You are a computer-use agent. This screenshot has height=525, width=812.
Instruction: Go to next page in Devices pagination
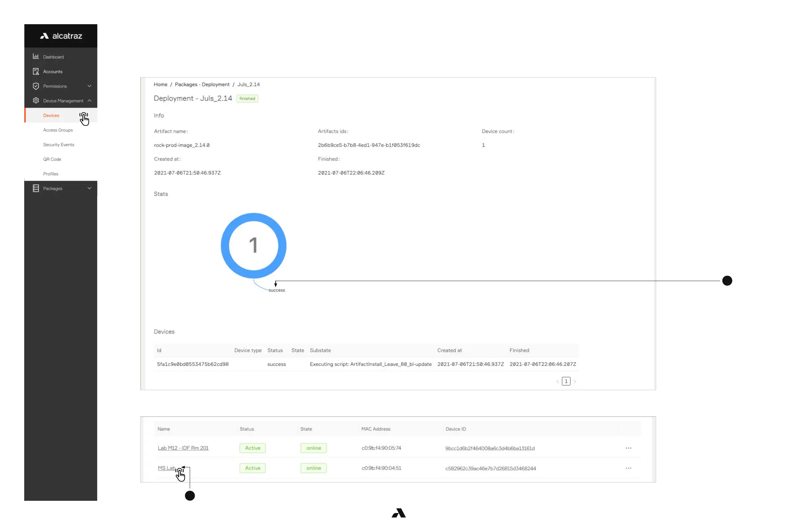[x=575, y=381]
